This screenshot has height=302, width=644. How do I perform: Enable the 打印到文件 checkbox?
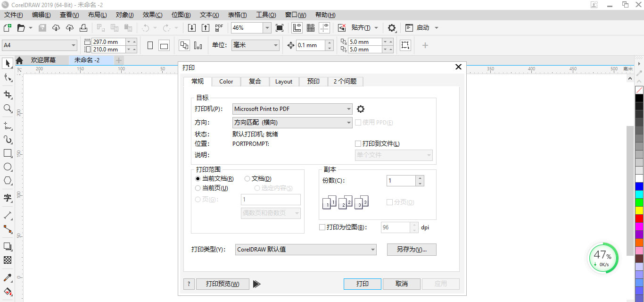[x=357, y=143]
